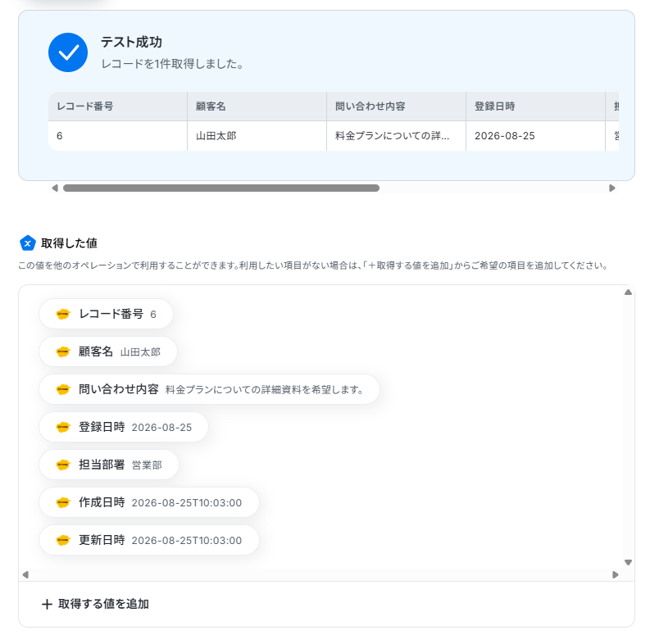The width and height of the screenshot is (650, 644).
Task: Click the kintone icon in 問い合わせ内容 chip
Action: 63,389
